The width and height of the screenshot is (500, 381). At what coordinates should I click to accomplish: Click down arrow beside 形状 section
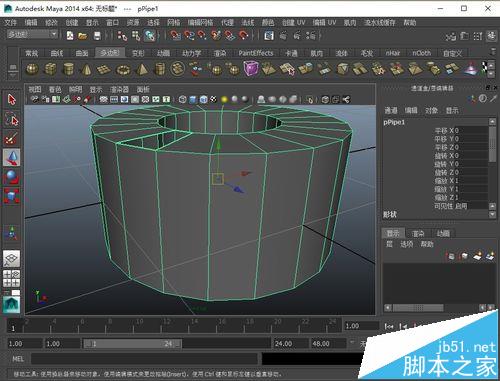coord(492,214)
